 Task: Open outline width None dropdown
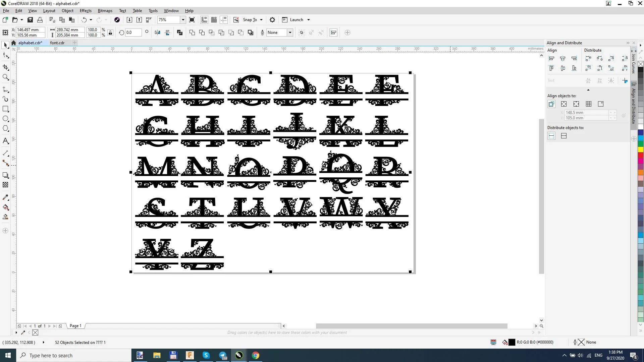point(290,33)
